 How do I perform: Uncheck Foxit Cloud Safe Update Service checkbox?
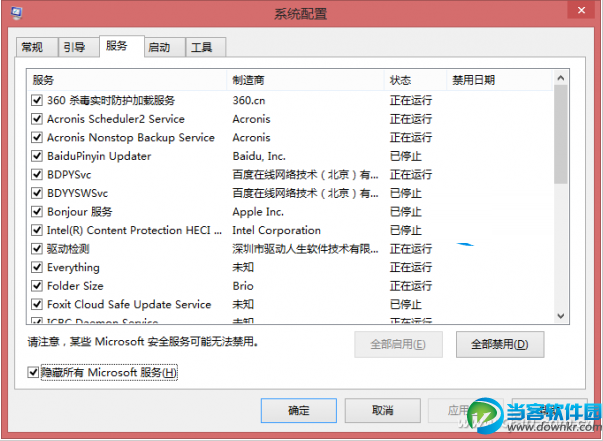[x=37, y=305]
